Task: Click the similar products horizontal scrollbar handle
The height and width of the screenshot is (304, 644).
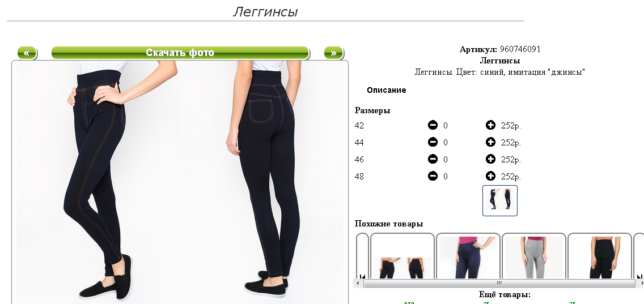Action: point(499,283)
